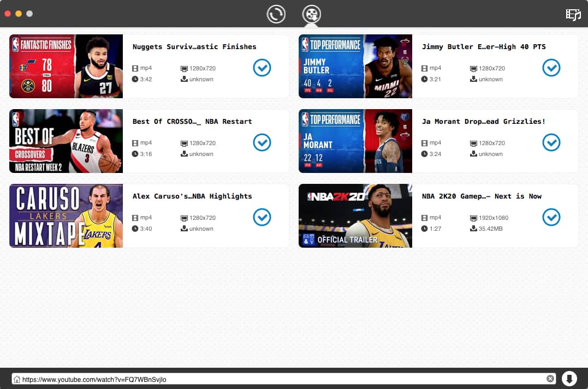Select the title Best Of CROSSO… NBA Restart

coord(192,122)
